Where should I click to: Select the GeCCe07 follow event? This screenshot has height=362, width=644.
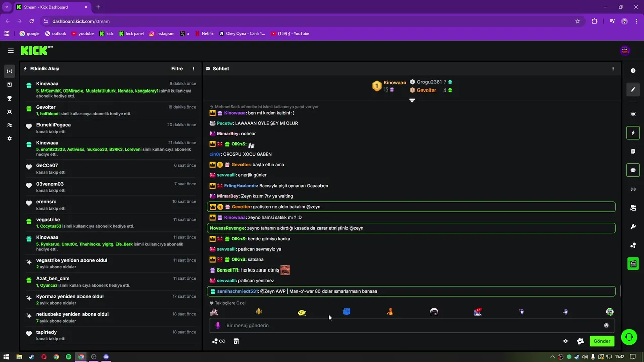pos(111,169)
